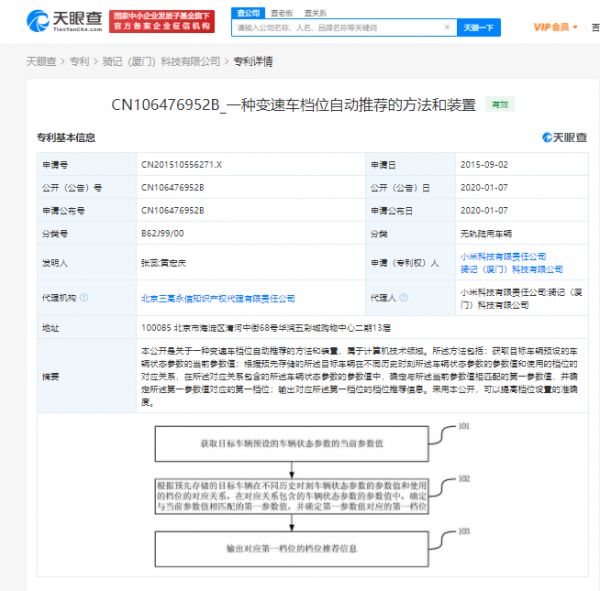Image resolution: width=600 pixels, height=591 pixels.
Task: Go to 天眼查 home breadcrumb
Action: pos(39,62)
